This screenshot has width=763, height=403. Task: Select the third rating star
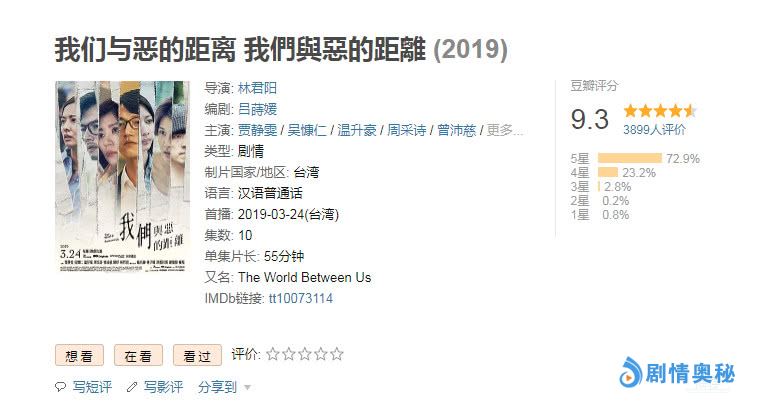[x=305, y=354]
